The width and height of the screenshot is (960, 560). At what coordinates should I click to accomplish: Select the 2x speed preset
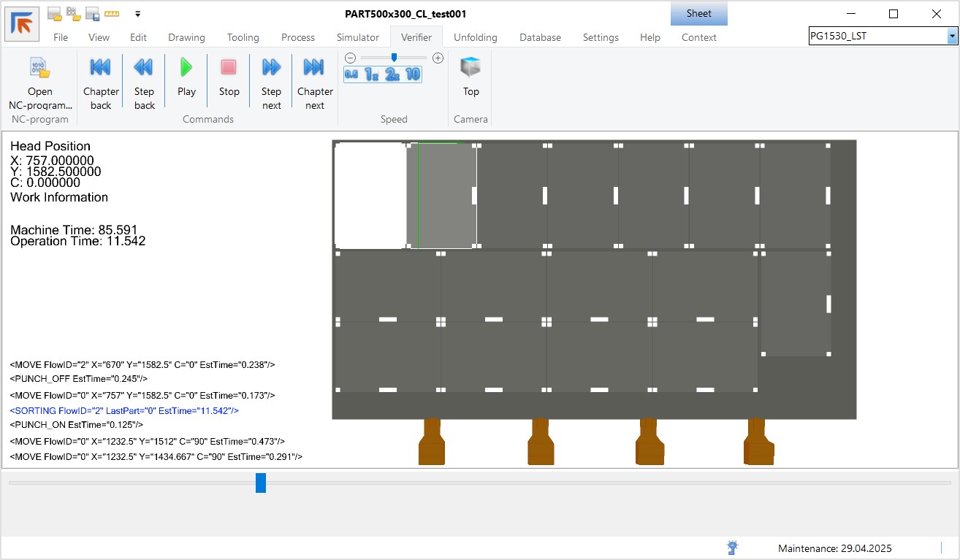click(393, 74)
